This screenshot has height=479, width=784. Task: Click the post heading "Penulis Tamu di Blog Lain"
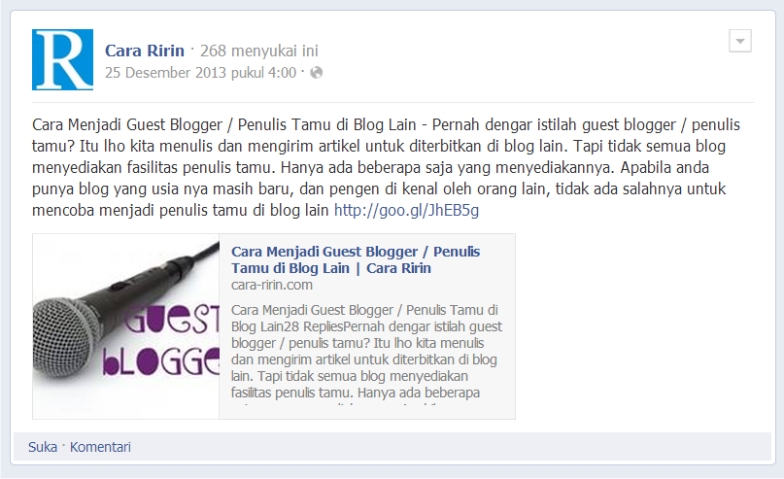coord(327,124)
